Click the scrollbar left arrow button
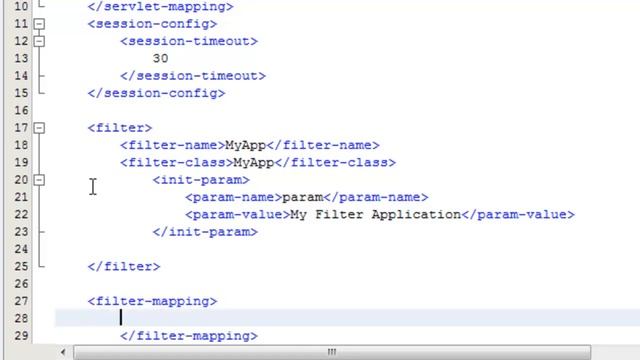 [x=63, y=352]
